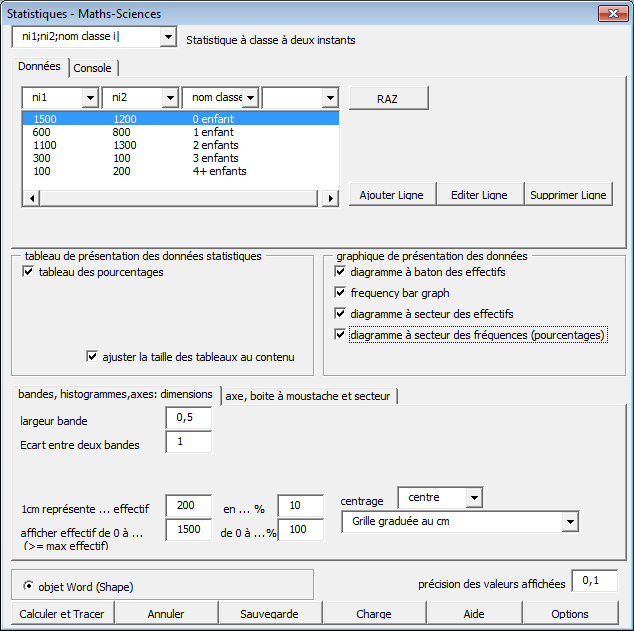Image resolution: width=634 pixels, height=631 pixels.
Task: Select the row '2 enfants'
Action: click(x=181, y=145)
